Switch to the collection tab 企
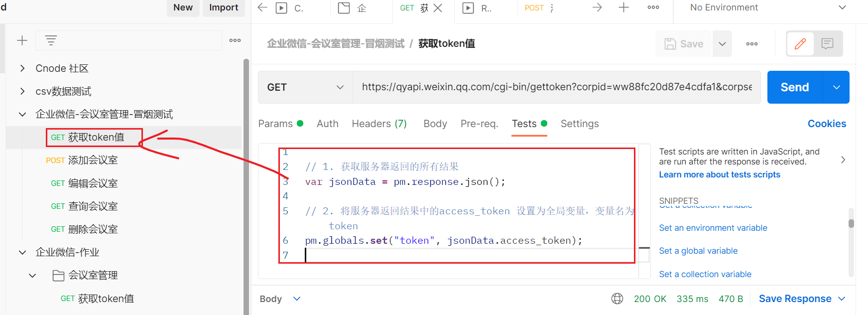Screen dimensions: 868x315 pyautogui.click(x=352, y=8)
